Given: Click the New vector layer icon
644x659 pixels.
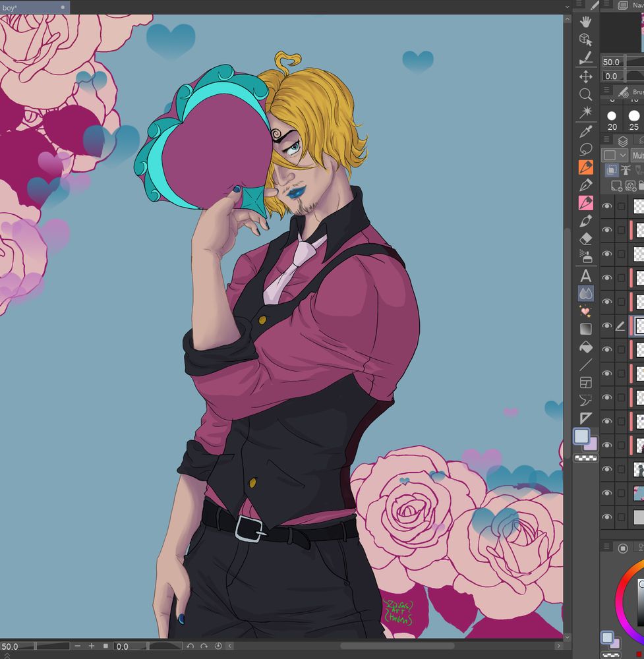Looking at the screenshot, I should [631, 186].
